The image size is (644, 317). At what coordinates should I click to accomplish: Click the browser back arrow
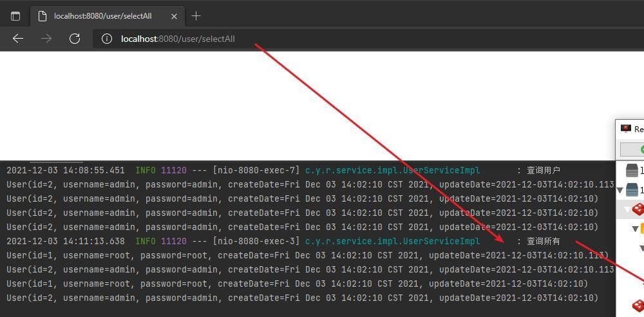tap(18, 39)
